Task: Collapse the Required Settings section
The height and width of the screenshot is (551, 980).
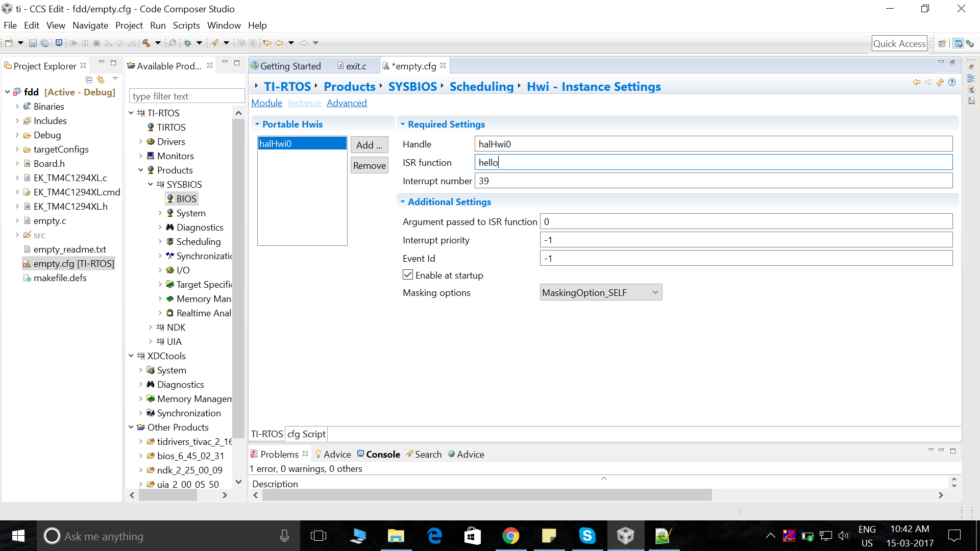Action: [x=403, y=124]
